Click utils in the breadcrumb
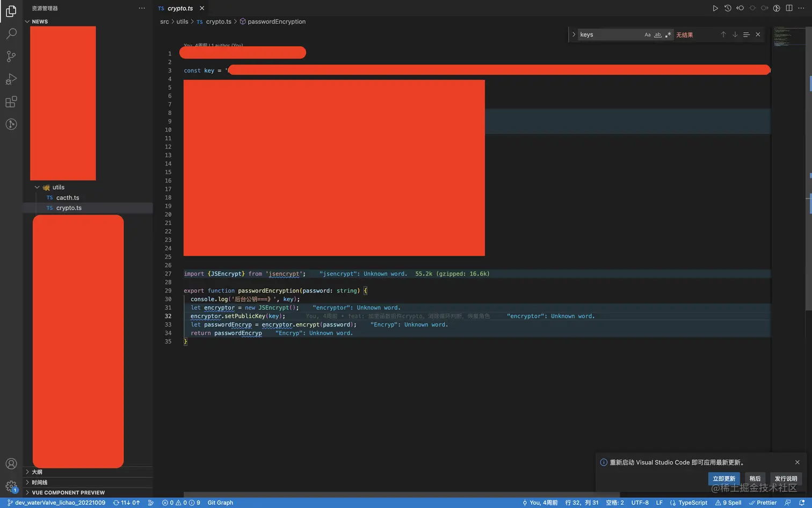 [x=183, y=22]
